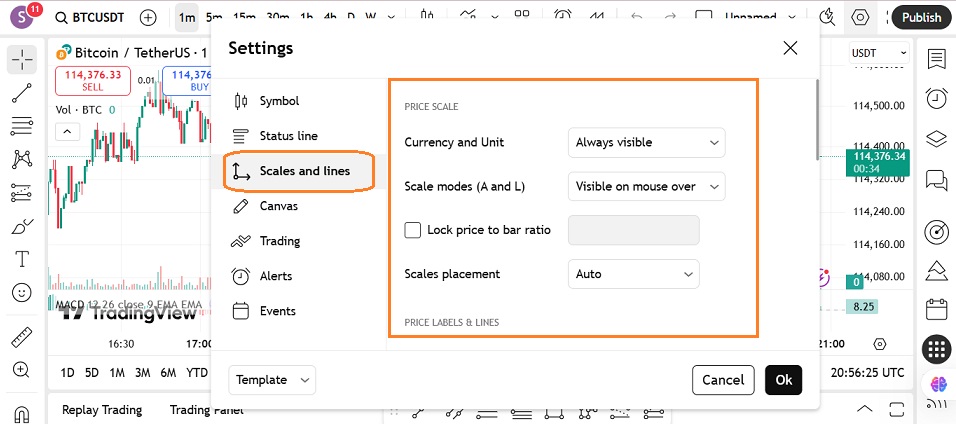Open the Scales placement dropdown
This screenshot has height=424, width=956.
(x=633, y=274)
